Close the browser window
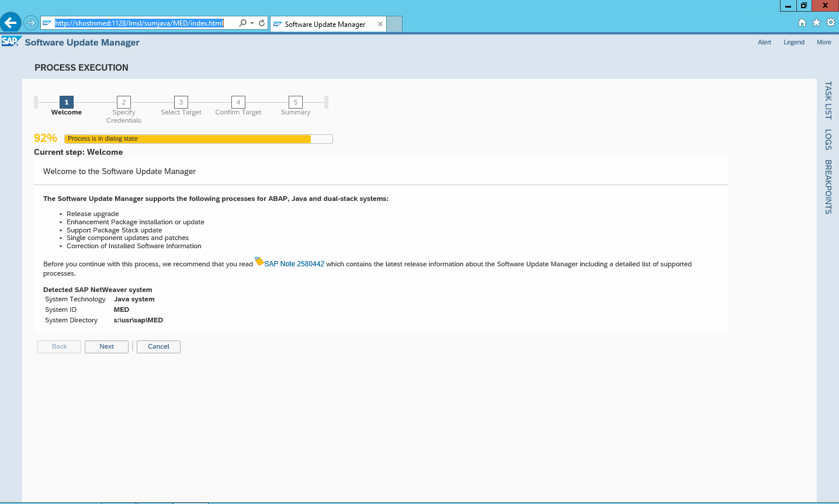 (825, 6)
